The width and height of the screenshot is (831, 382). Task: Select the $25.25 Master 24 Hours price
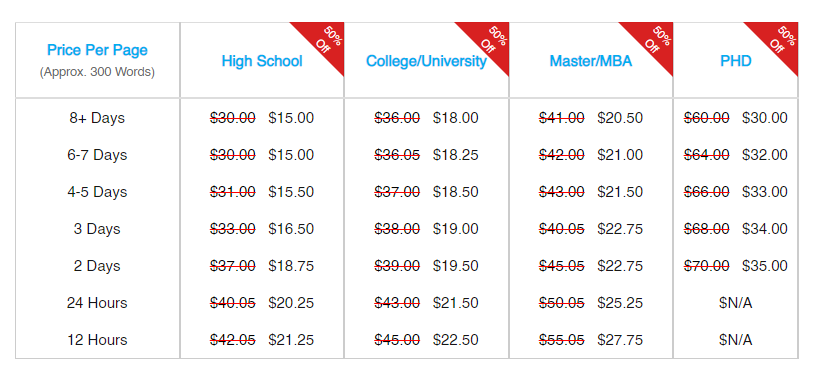coord(620,303)
